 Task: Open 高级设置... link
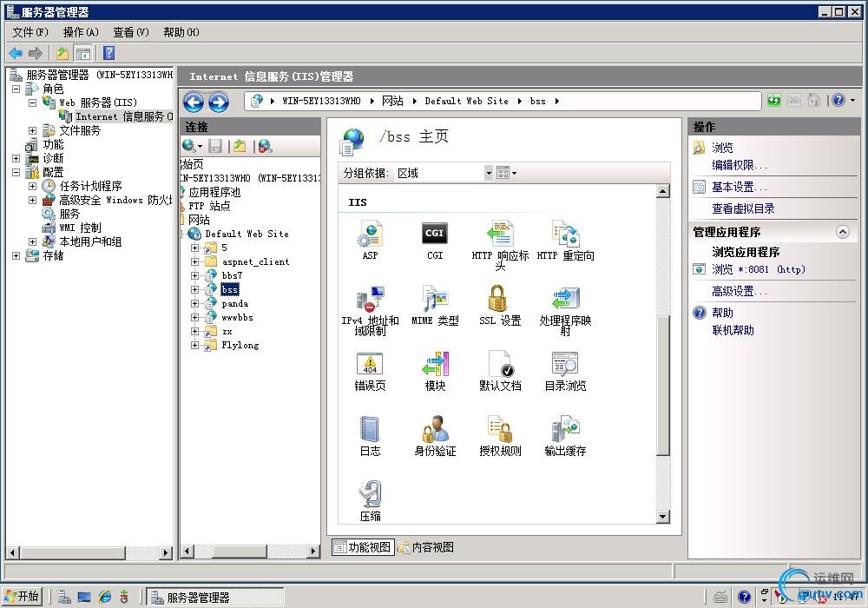(740, 291)
